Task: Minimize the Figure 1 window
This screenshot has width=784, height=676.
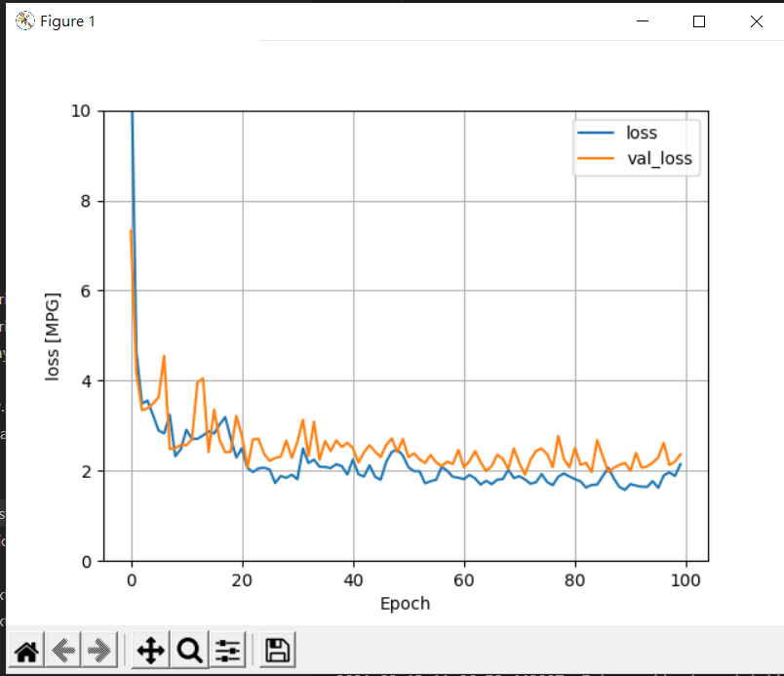Action: pos(643,21)
